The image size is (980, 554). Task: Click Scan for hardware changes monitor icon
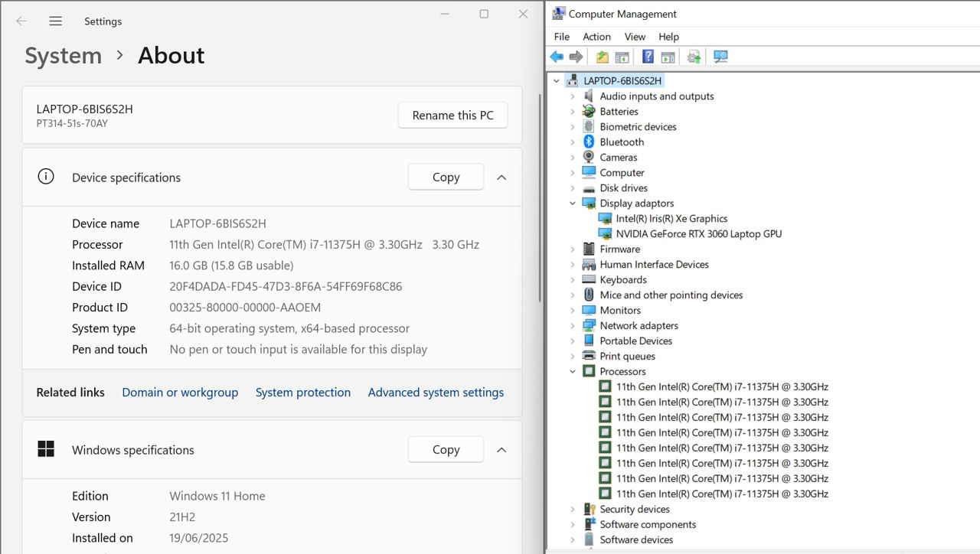pos(720,57)
